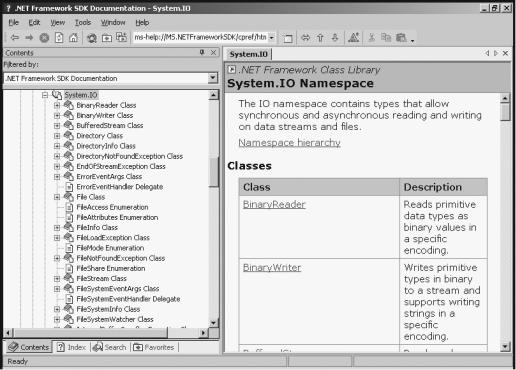Close the Contents panel with its X
The width and height of the screenshot is (516, 370).
[x=213, y=53]
